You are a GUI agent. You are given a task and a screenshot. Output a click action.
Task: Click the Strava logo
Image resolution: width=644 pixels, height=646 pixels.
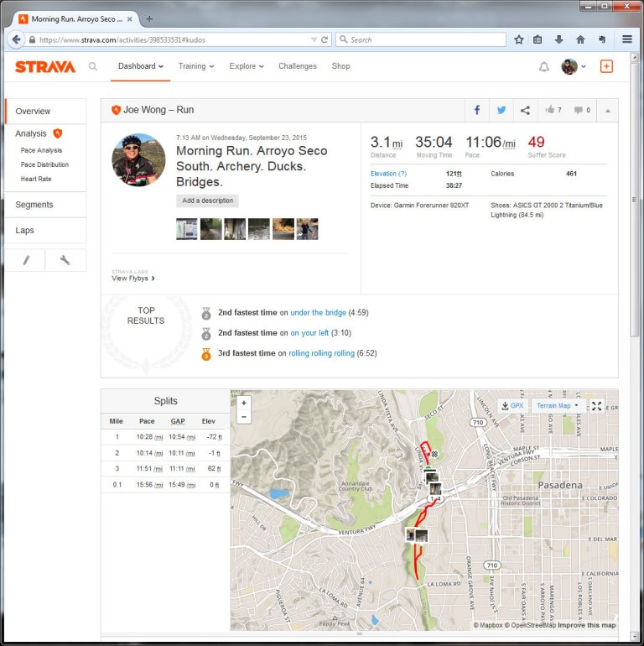[45, 67]
